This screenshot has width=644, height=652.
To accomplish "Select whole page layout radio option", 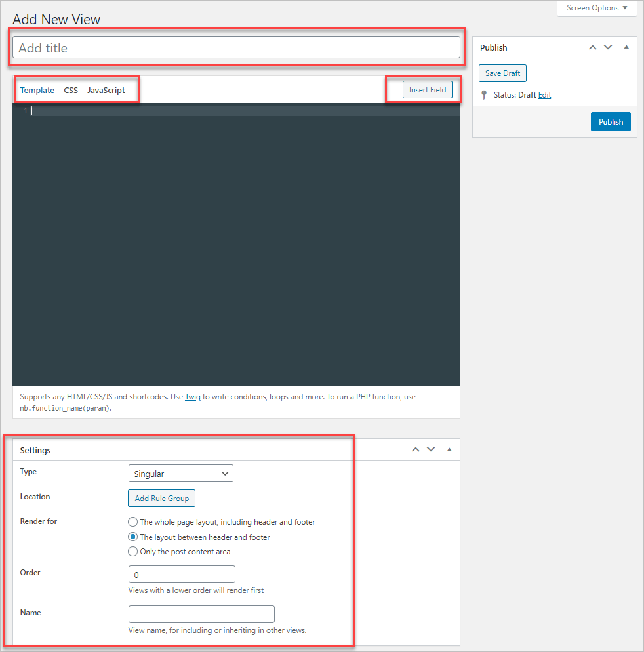I will 132,521.
